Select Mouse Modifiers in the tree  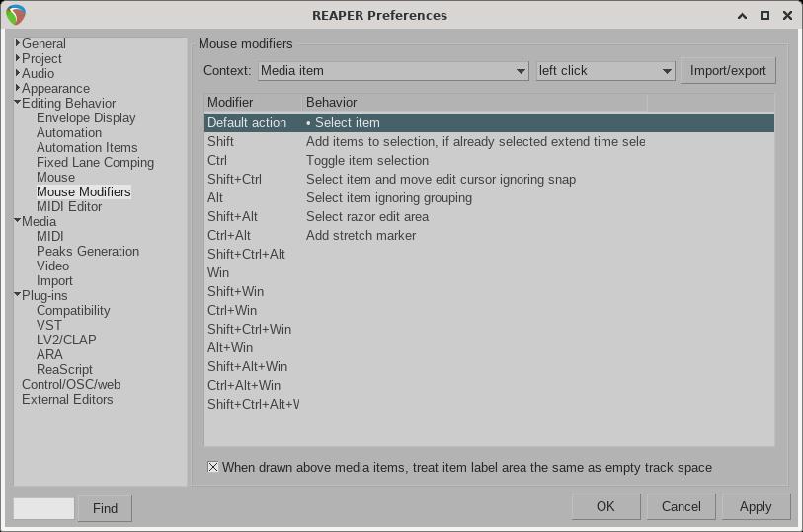[x=84, y=191]
